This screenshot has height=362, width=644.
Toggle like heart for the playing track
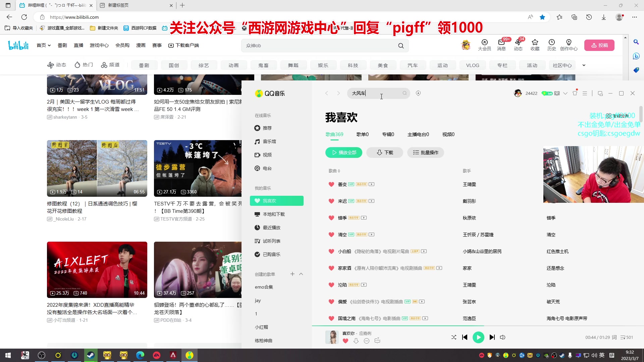click(345, 341)
